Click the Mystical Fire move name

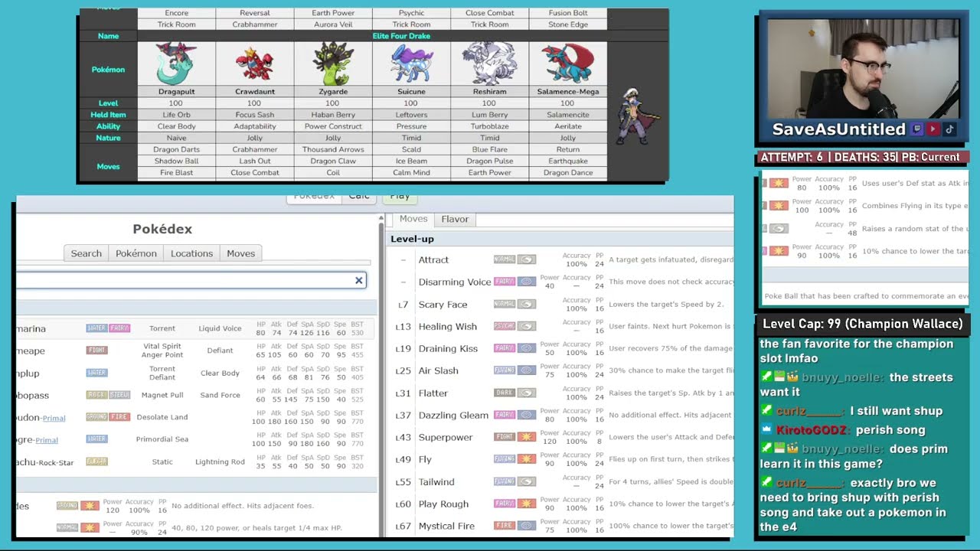click(x=446, y=526)
